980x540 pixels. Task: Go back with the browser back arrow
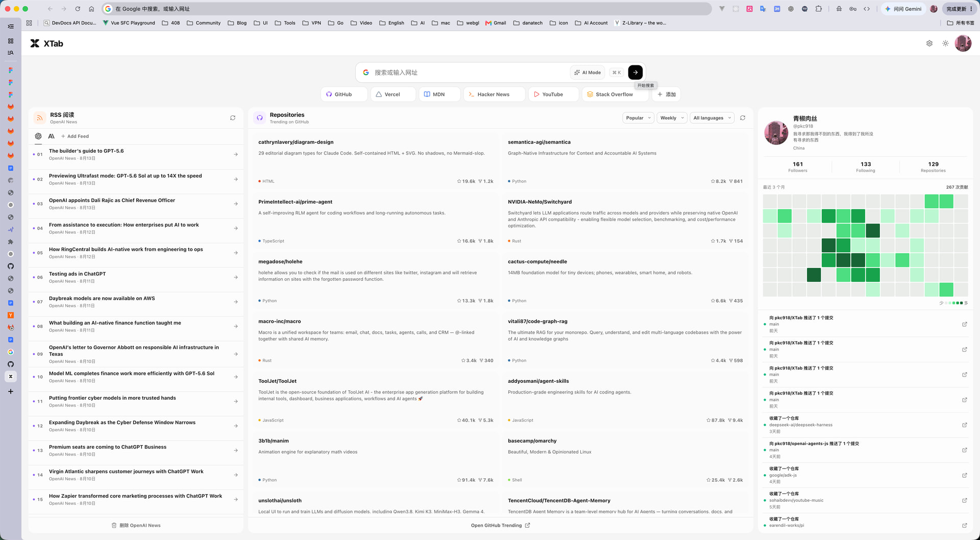[50, 9]
